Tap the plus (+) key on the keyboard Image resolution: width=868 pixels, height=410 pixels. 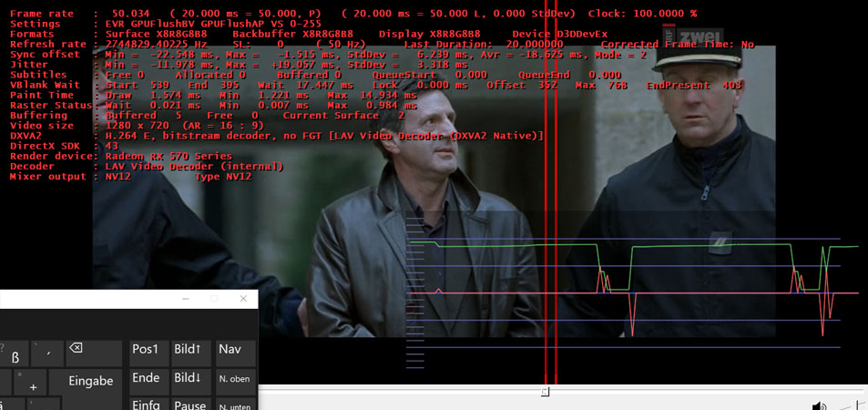(x=29, y=382)
